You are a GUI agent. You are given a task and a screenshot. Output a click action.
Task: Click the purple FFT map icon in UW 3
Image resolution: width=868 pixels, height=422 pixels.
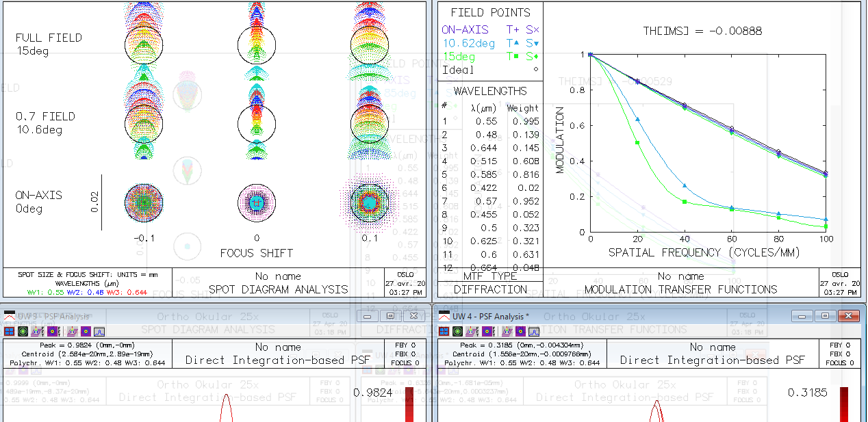click(54, 331)
